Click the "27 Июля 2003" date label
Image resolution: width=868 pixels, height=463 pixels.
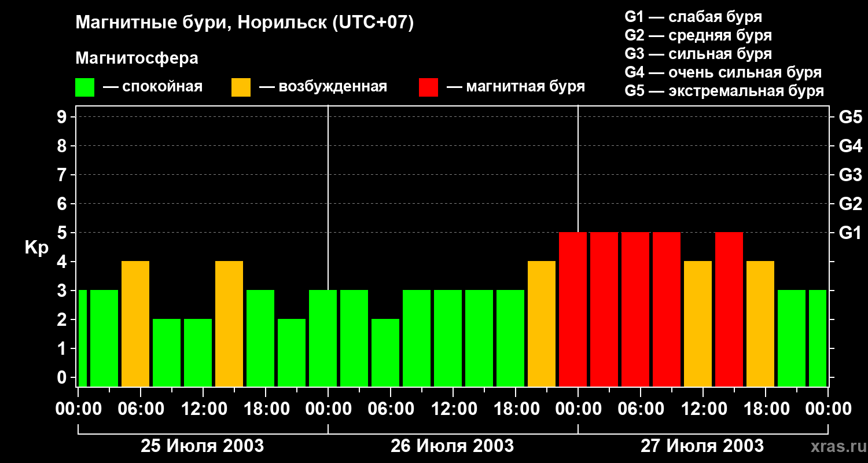(703, 446)
